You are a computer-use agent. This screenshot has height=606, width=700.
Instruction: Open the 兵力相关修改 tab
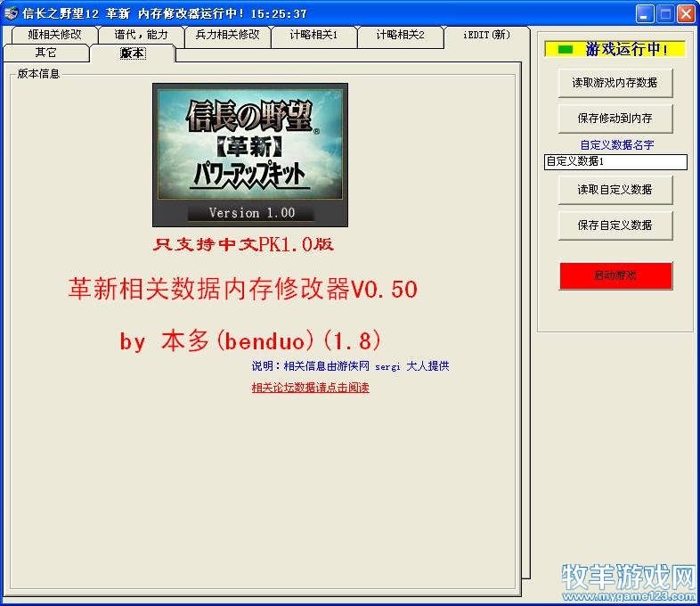(227, 35)
